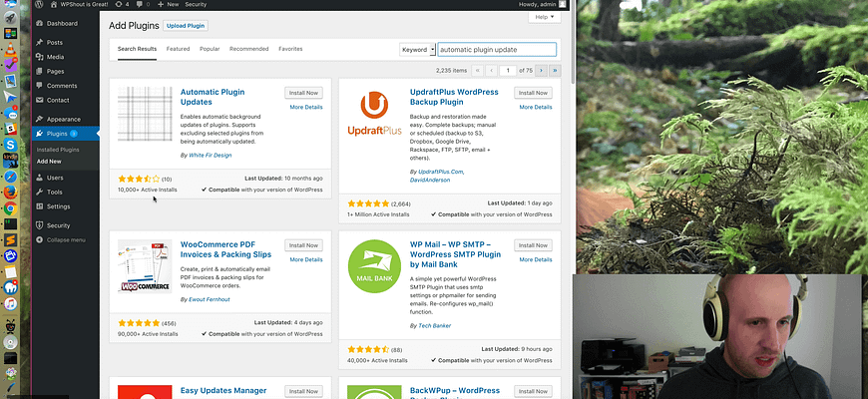The width and height of the screenshot is (868, 399).
Task: Click the UpdraftPlus logo thumbnail
Action: [x=374, y=114]
